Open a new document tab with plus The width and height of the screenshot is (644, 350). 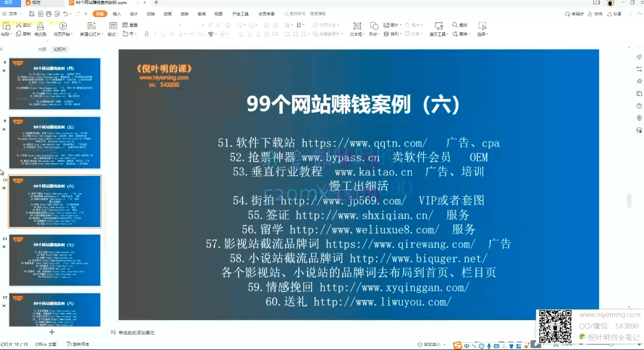point(156,2)
